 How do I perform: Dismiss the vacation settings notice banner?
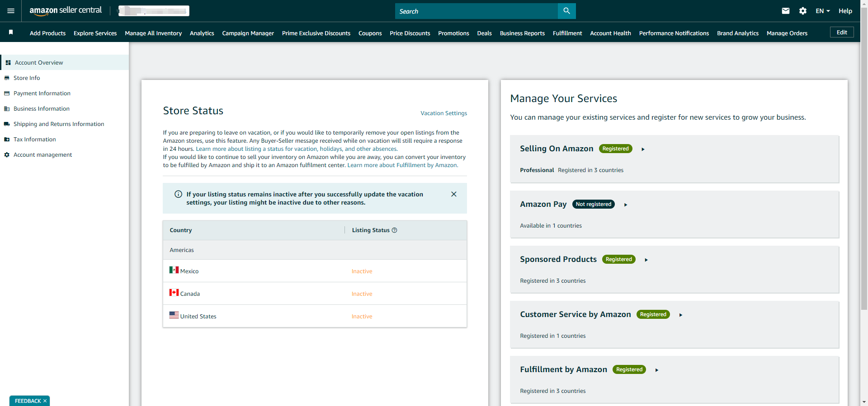click(454, 194)
